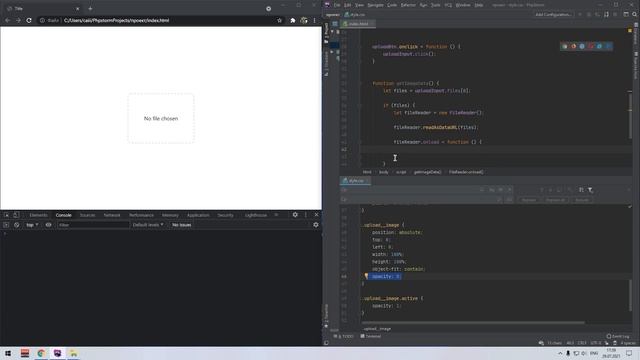Open Chrome extensions puzzle icon
This screenshot has width=640, height=360.
tap(293, 20)
